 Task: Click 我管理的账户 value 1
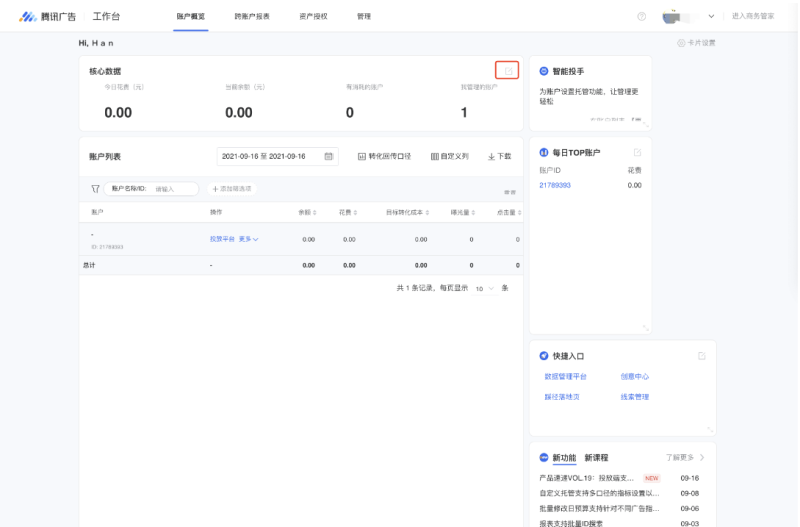click(x=464, y=112)
